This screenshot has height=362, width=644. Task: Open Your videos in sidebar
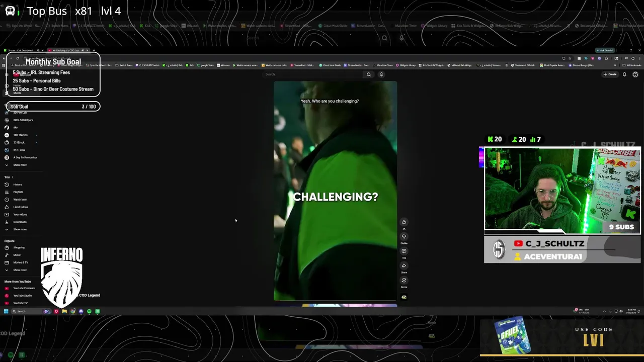point(20,215)
